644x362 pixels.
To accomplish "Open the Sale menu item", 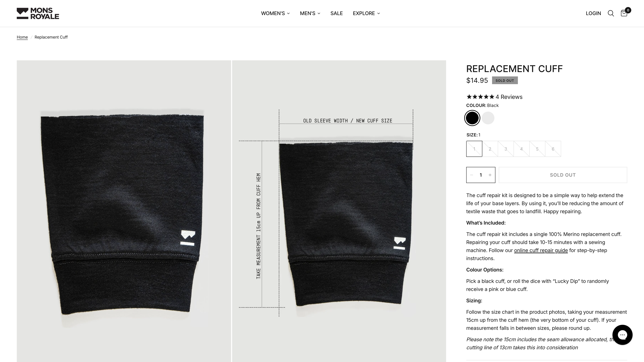I will pos(336,13).
